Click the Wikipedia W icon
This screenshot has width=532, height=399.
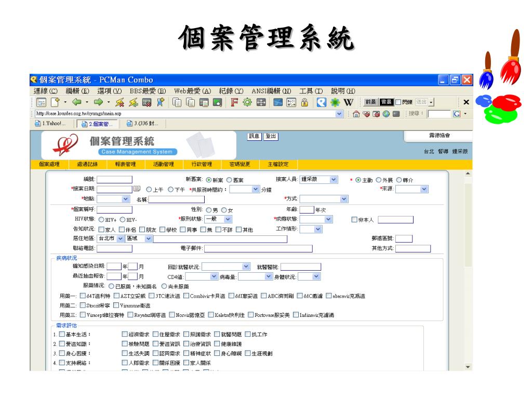click(x=349, y=102)
